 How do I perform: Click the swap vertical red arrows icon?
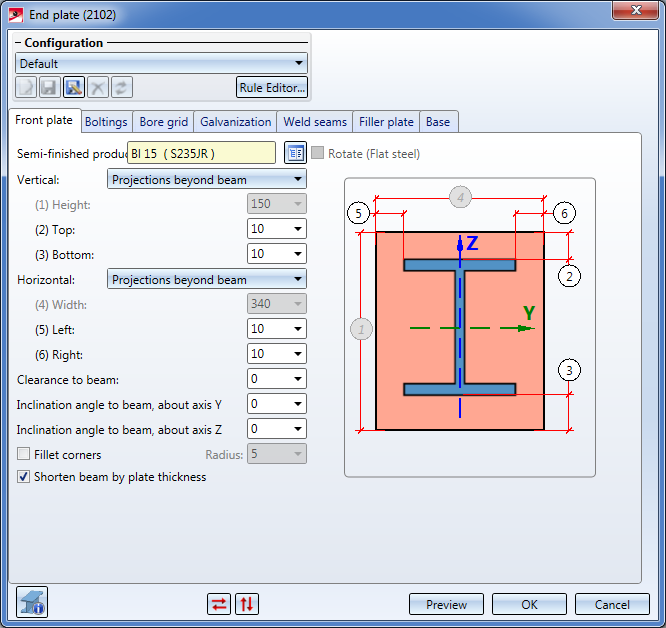click(x=247, y=604)
